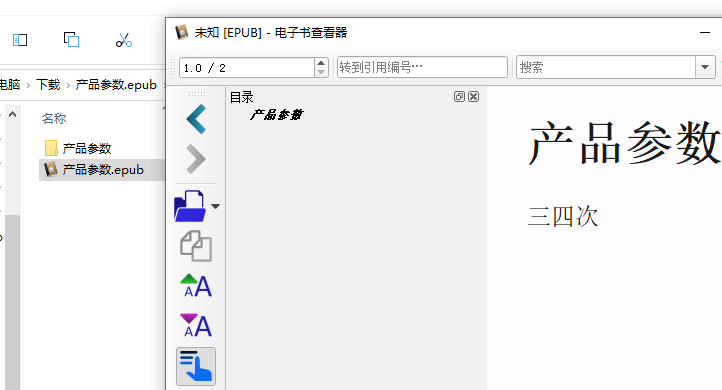Increase font size in the viewer
The image size is (722, 390).
196,285
